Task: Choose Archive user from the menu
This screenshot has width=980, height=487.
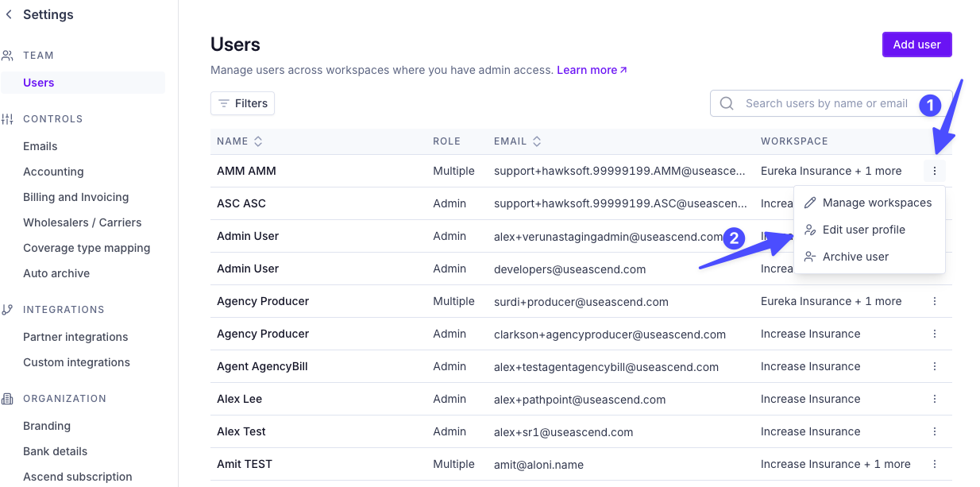Action: click(x=869, y=257)
